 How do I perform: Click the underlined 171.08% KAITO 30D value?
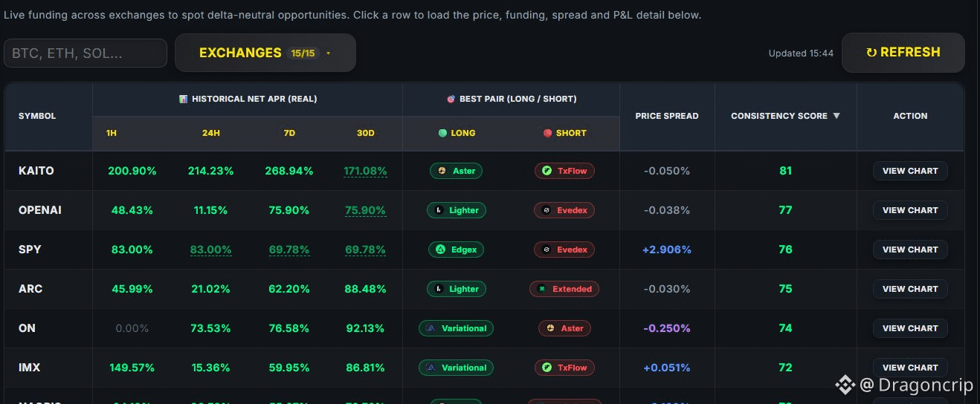(365, 171)
